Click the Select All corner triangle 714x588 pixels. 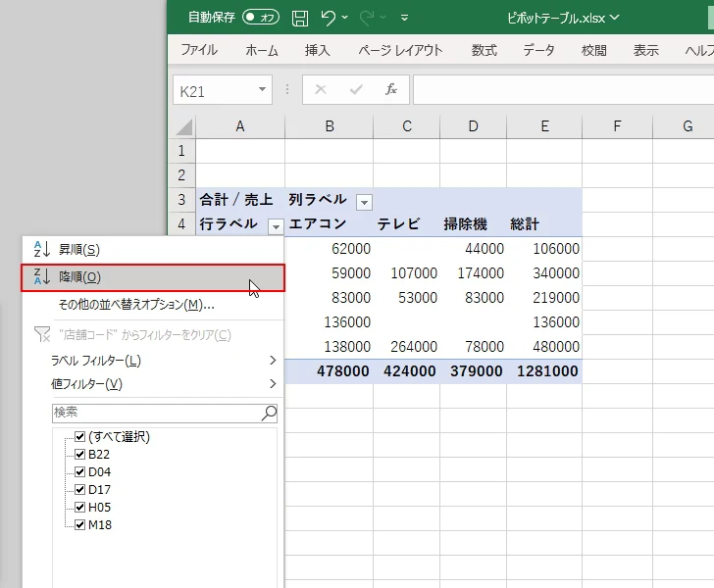tap(184, 127)
